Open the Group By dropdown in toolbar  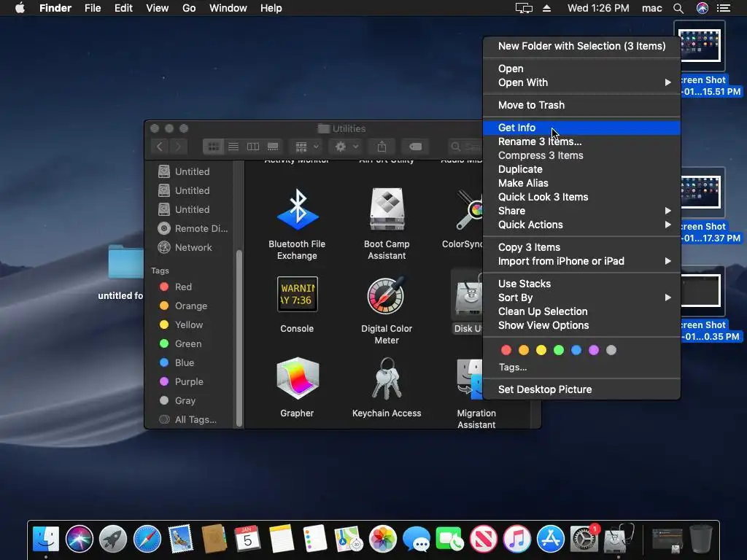pyautogui.click(x=306, y=147)
